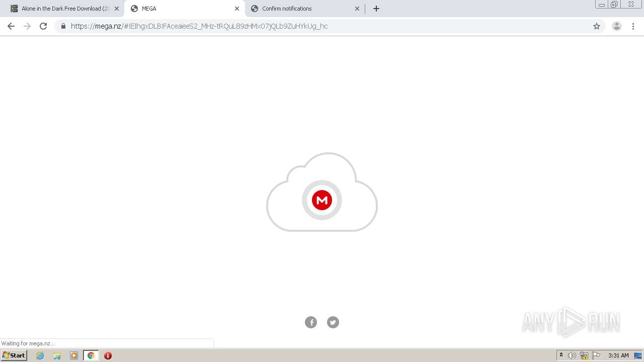Screen dimensions: 644x362
Task: Bookmark this page with the star icon
Action: tap(597, 26)
